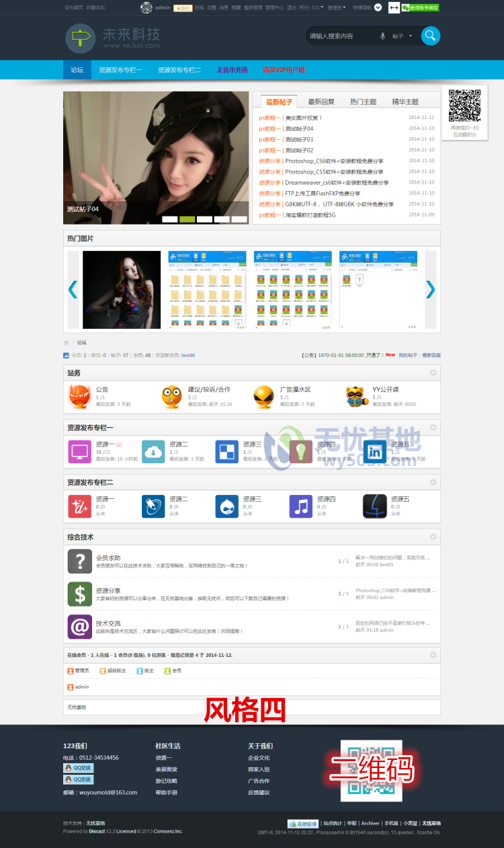The height and width of the screenshot is (848, 504).
Task: Click the 未来科技 signpost logo icon
Action: coord(80,38)
